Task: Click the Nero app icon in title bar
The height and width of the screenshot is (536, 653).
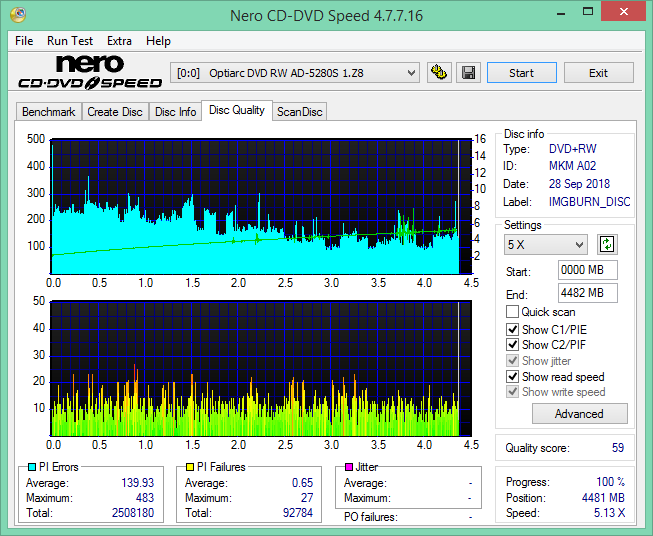Action: (x=18, y=15)
